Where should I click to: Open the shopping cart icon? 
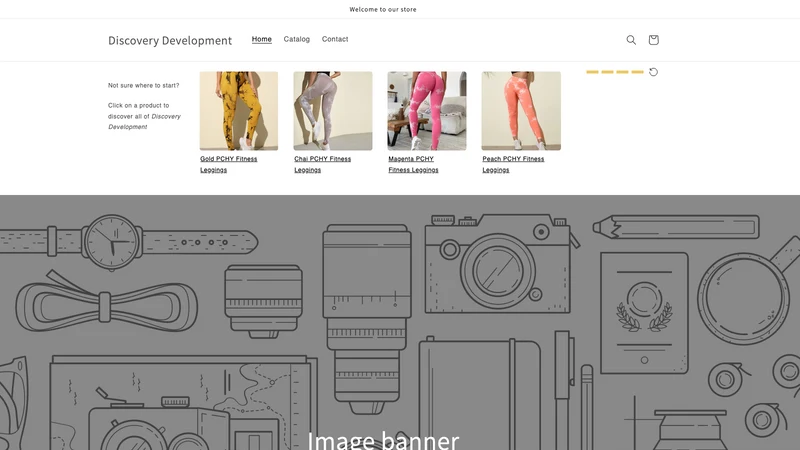click(x=654, y=40)
